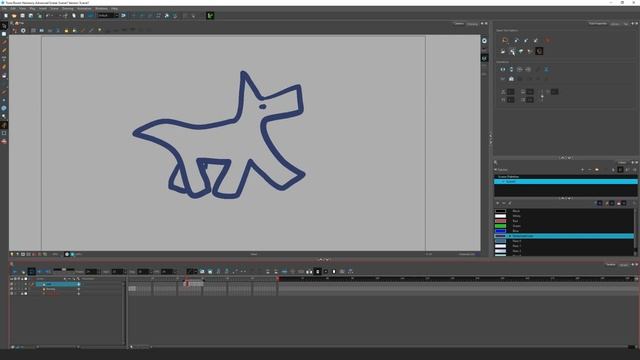
Task: Click the Scene Palettes heading
Action: click(x=508, y=177)
